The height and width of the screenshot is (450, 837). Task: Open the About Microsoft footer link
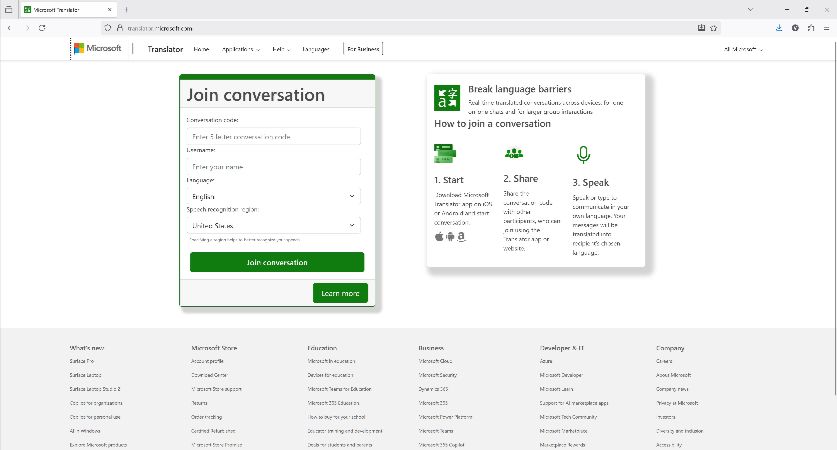coord(674,375)
